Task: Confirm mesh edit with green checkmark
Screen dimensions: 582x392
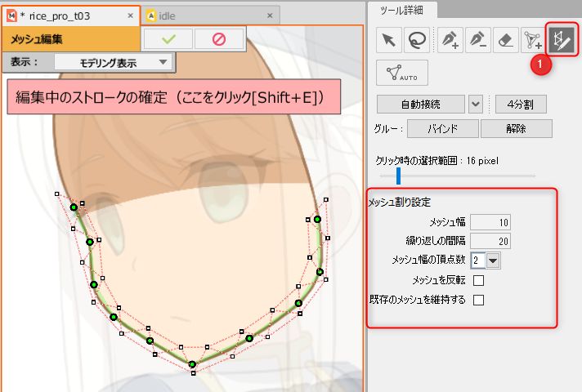Action: pyautogui.click(x=169, y=38)
